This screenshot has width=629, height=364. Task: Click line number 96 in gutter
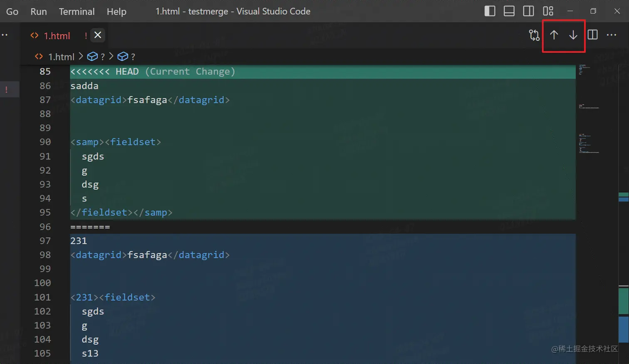pyautogui.click(x=45, y=227)
